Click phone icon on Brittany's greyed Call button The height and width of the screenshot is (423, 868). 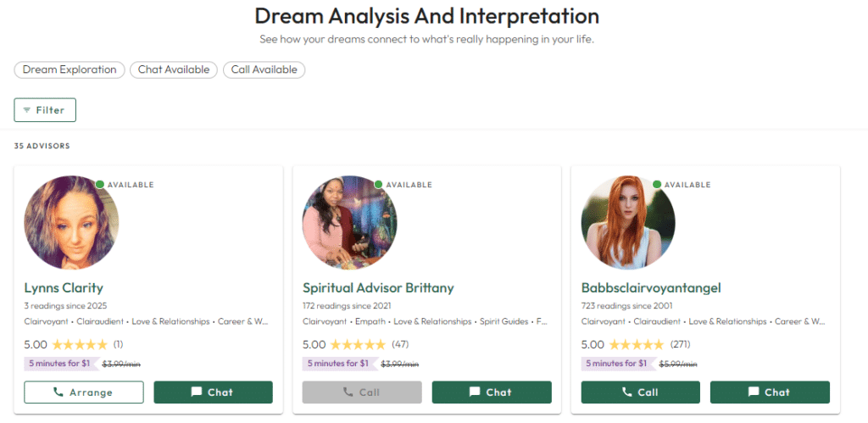[x=348, y=392]
